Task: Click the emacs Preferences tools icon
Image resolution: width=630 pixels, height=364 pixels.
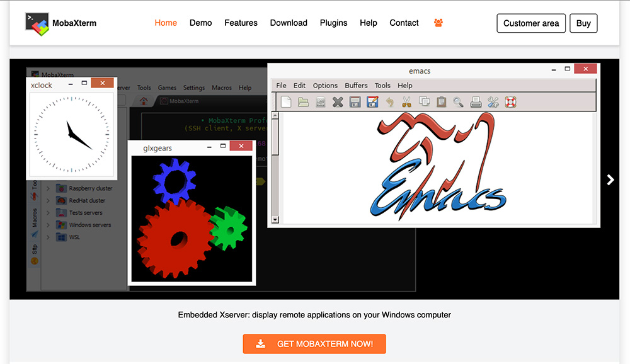Action: pyautogui.click(x=493, y=102)
